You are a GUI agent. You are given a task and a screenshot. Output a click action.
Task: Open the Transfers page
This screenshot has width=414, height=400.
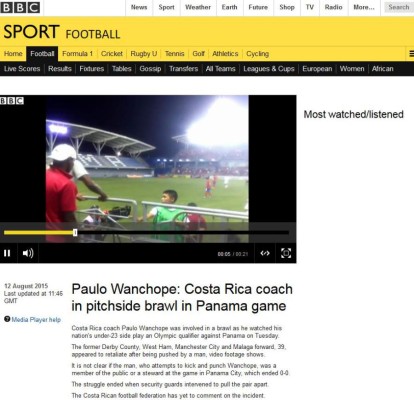click(183, 69)
